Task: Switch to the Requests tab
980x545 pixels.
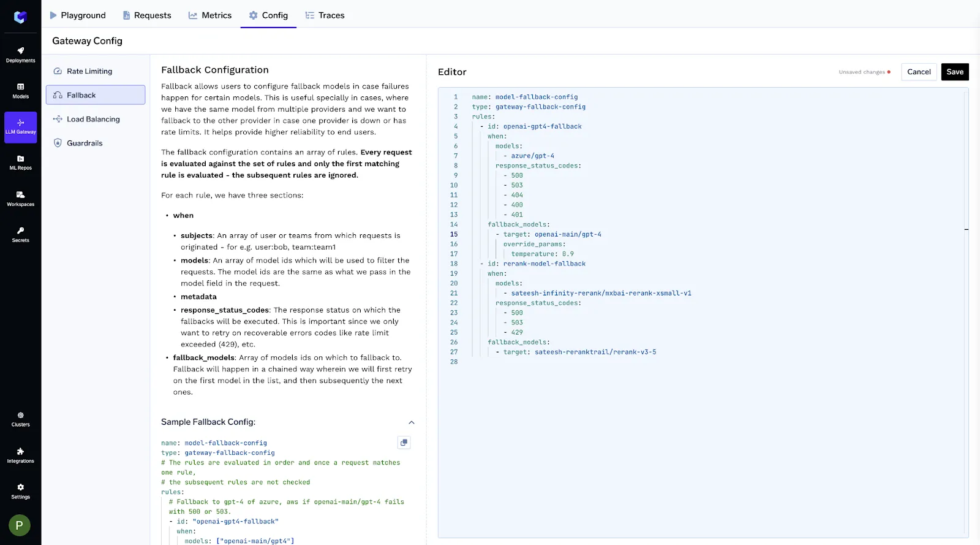Action: (x=147, y=15)
